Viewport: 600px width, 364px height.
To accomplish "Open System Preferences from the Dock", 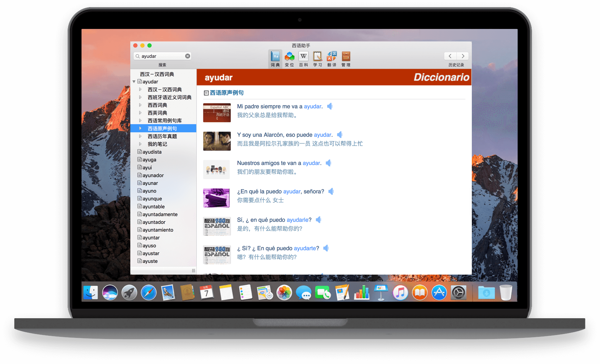I will (458, 292).
